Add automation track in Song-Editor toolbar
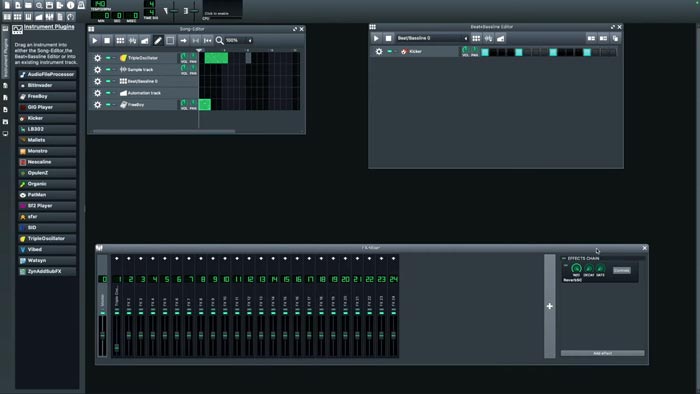 145,41
